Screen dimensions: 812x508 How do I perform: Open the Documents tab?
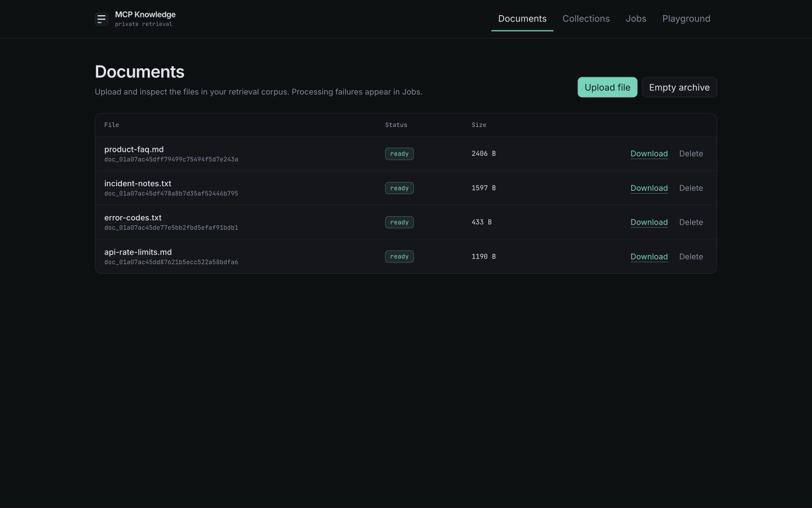pos(522,19)
